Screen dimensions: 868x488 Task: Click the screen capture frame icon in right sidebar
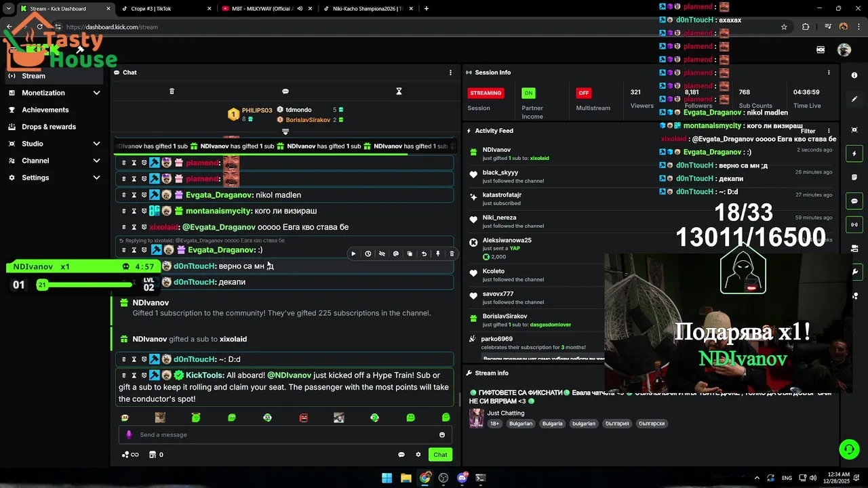(854, 129)
